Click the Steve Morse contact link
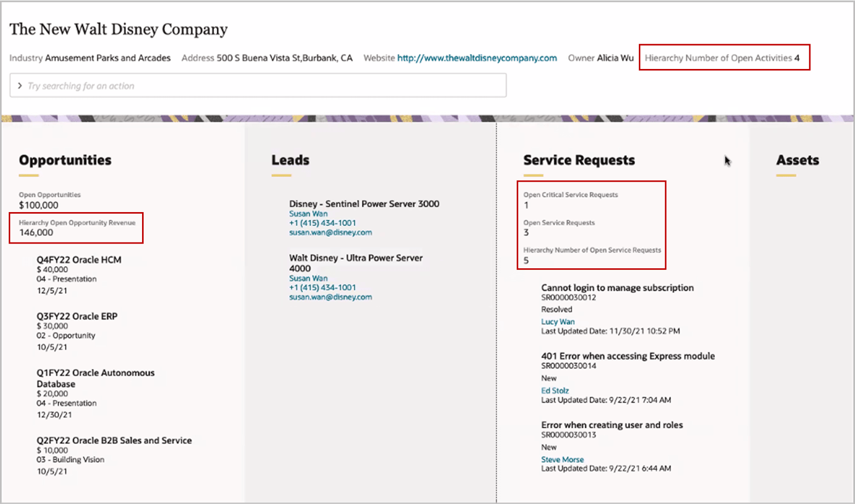This screenshot has width=855, height=504. click(x=563, y=460)
